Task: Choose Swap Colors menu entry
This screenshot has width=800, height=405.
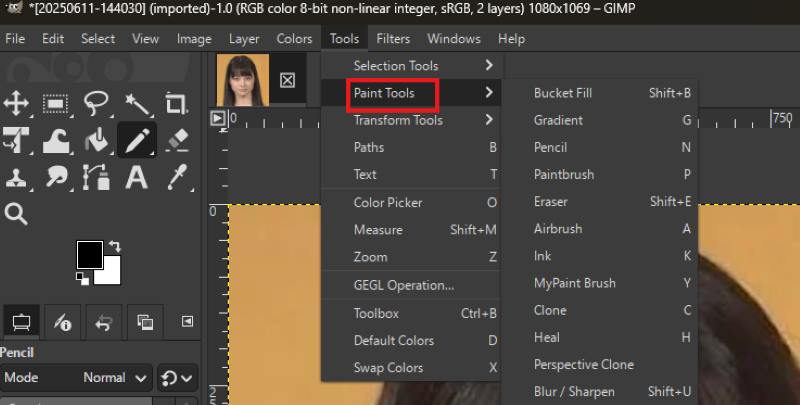Action: (412, 368)
